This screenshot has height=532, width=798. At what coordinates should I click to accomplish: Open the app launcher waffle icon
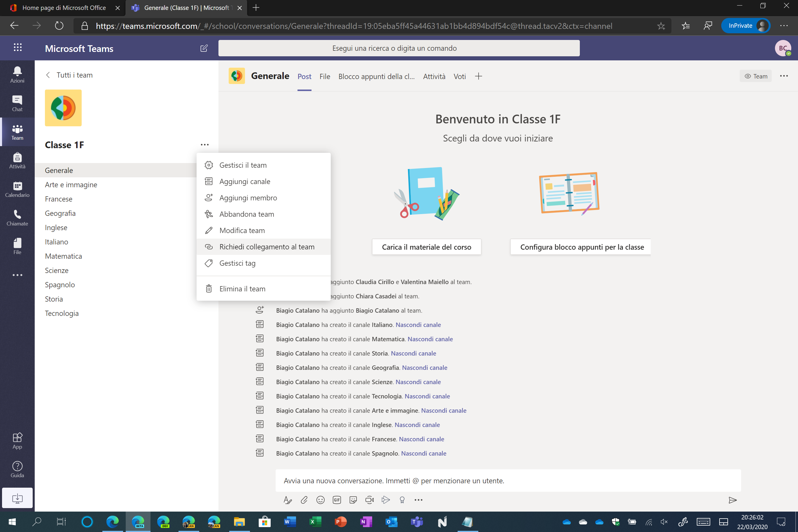pyautogui.click(x=17, y=47)
